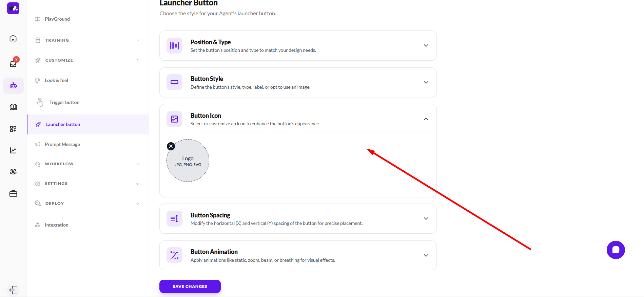Click the logout icon at bottom left

[13, 290]
